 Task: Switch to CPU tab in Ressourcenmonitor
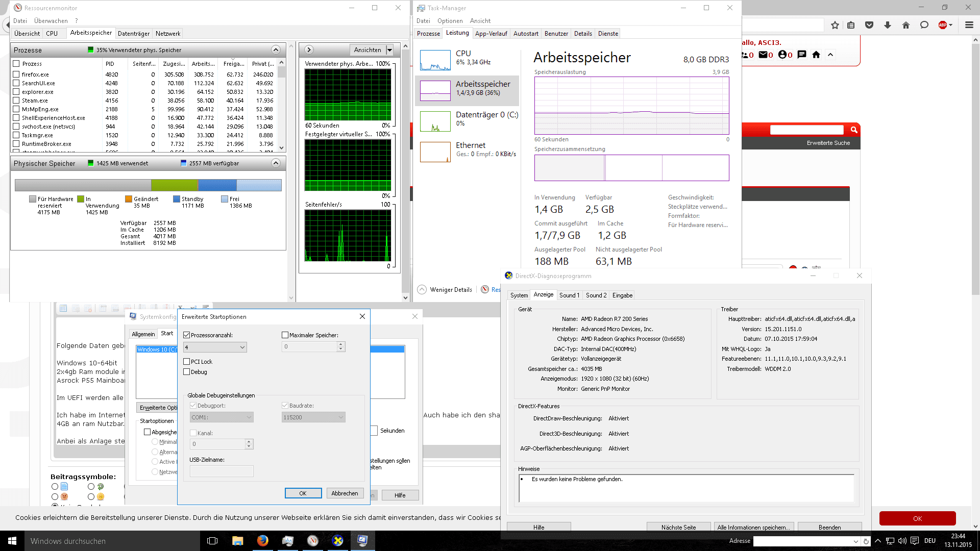(x=52, y=34)
